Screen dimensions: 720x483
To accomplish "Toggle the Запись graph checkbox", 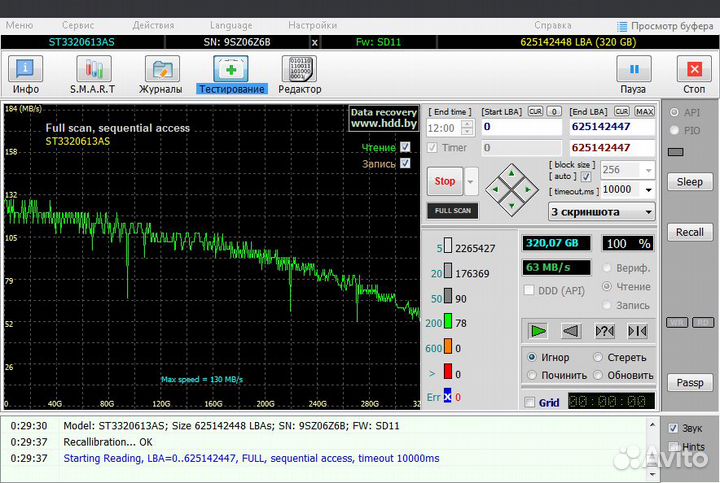I will 405,163.
